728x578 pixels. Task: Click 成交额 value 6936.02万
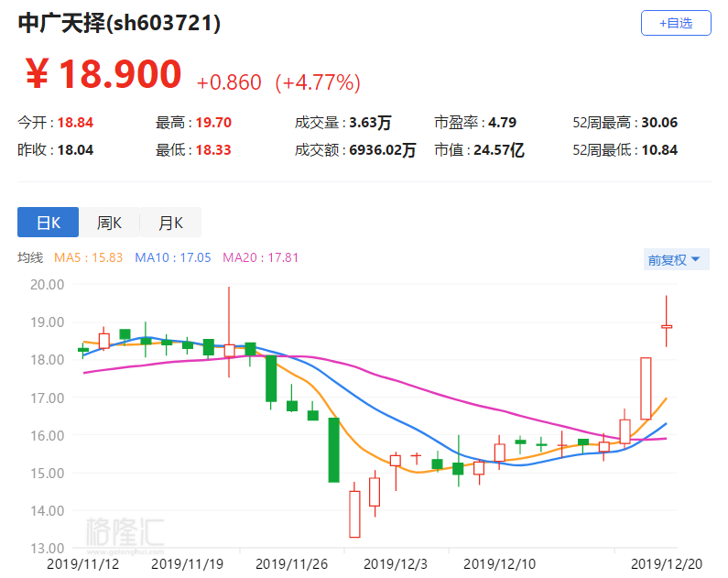(383, 150)
